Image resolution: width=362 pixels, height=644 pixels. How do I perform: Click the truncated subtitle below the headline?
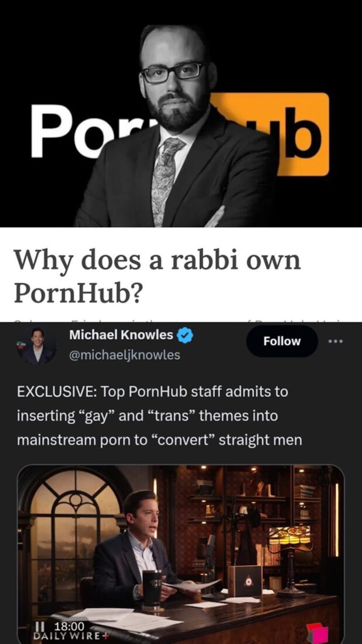point(181,320)
